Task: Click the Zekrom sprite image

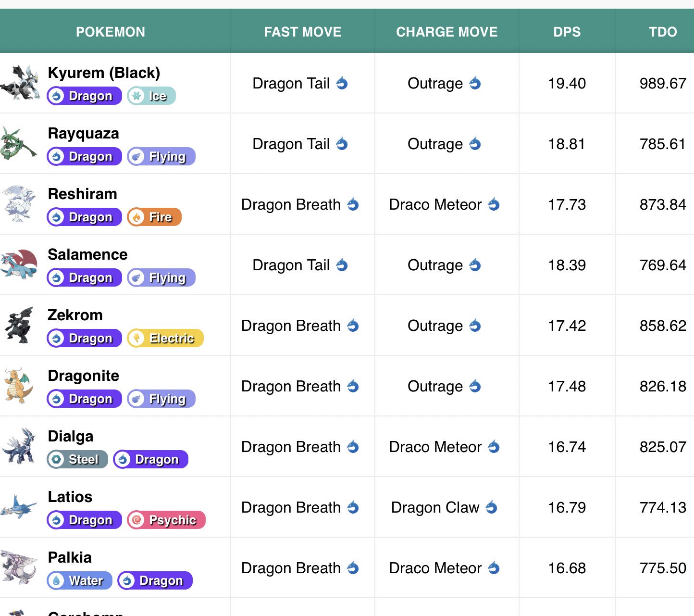Action: click(19, 325)
